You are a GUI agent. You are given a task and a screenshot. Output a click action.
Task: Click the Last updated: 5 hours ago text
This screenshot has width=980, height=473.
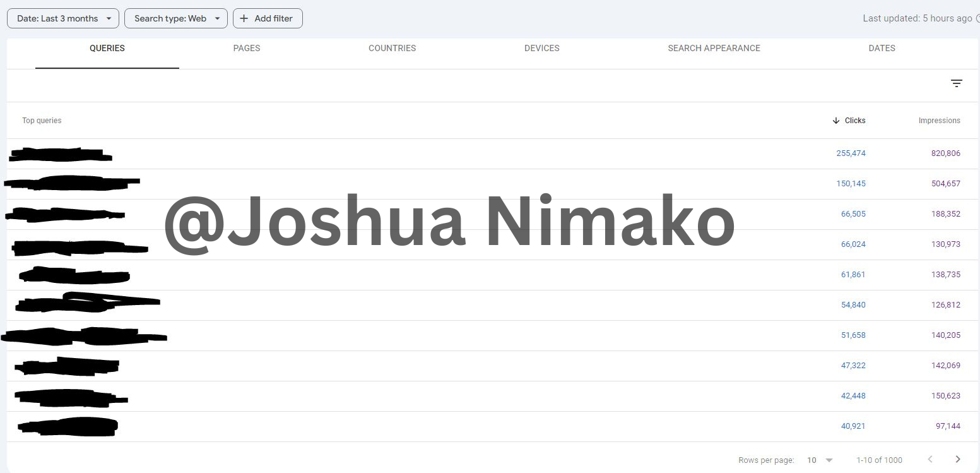pyautogui.click(x=917, y=18)
